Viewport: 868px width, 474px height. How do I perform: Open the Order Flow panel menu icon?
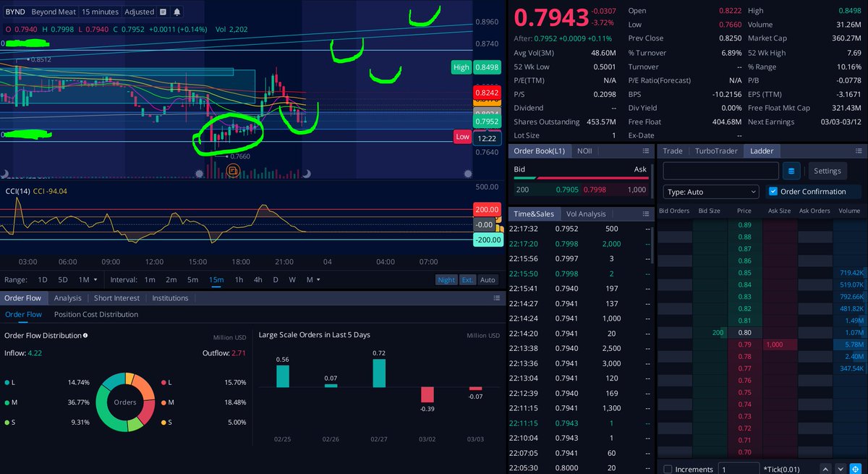(x=496, y=298)
